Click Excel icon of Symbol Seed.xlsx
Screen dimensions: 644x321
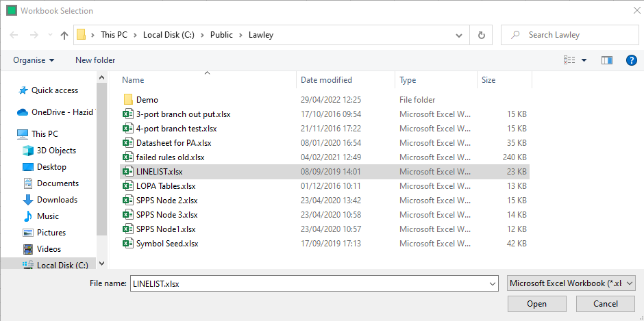point(127,243)
